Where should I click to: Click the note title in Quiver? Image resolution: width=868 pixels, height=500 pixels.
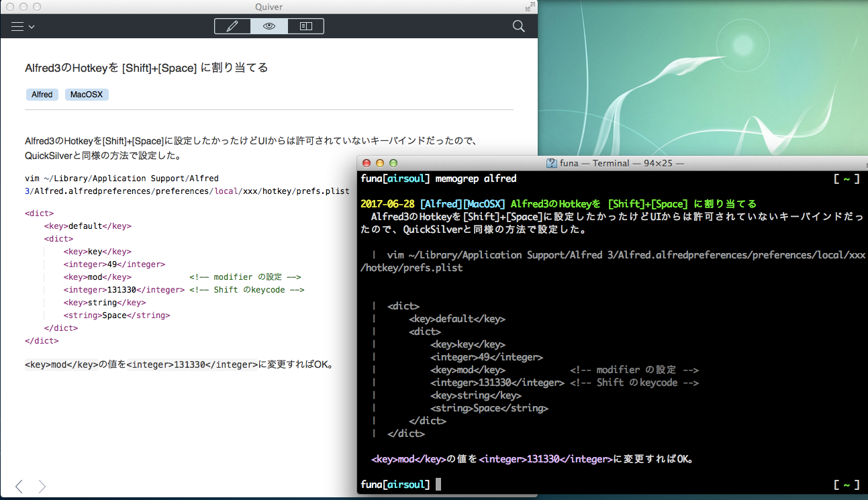(x=146, y=67)
